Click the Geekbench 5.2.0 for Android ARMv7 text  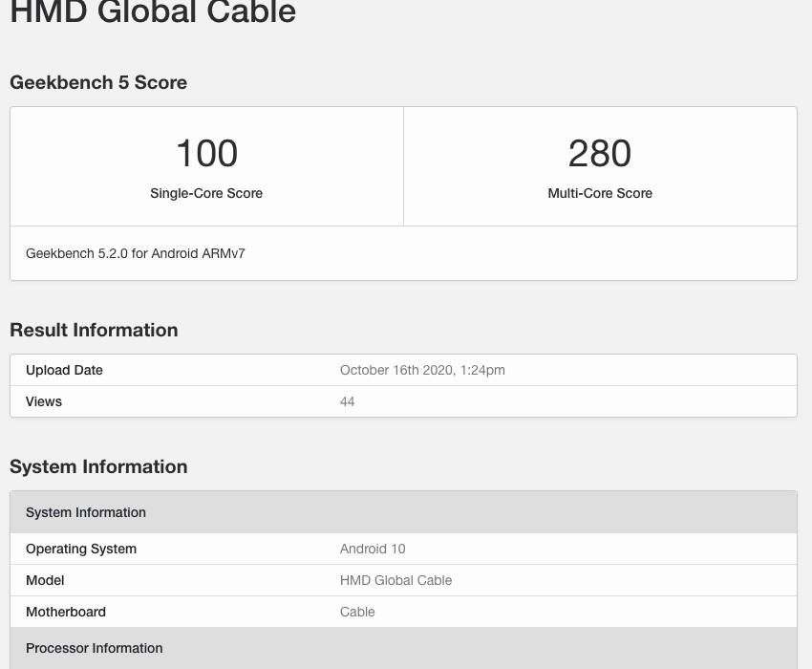click(135, 253)
